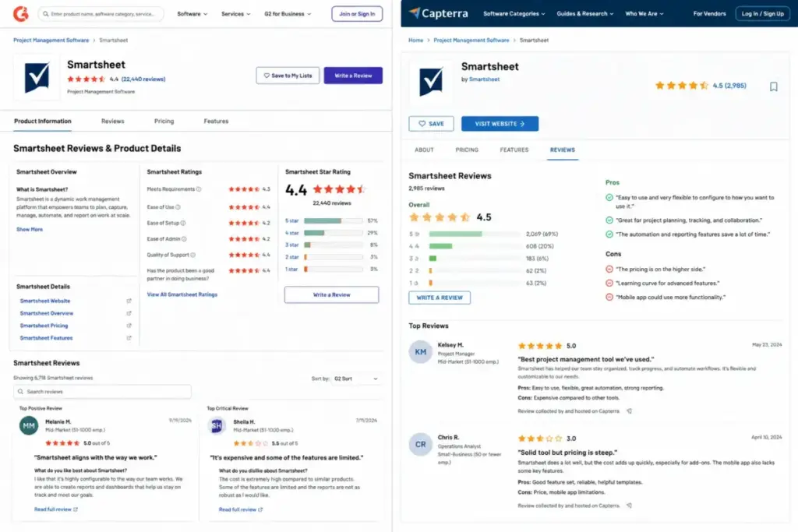Select Product Information tab on G2
Viewport: 798px width, 532px height.
43,121
